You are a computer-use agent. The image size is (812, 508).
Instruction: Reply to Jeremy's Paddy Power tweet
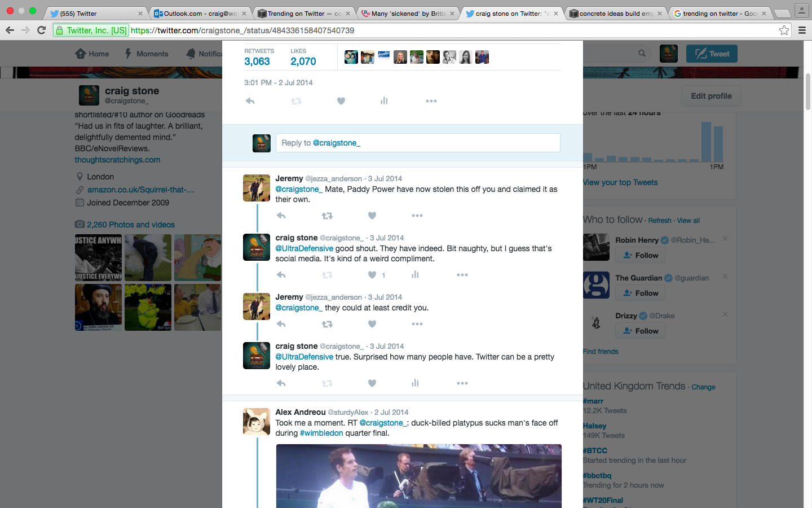(281, 216)
